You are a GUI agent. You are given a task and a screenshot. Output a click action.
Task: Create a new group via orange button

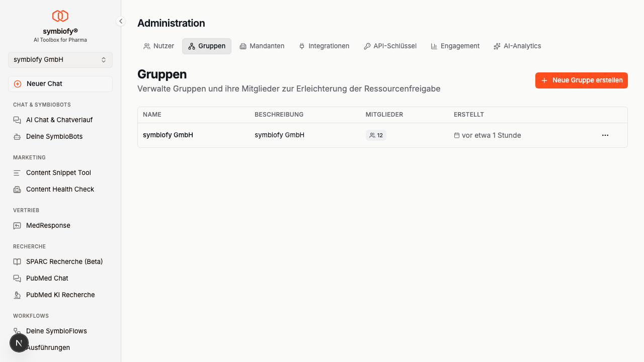[581, 80]
